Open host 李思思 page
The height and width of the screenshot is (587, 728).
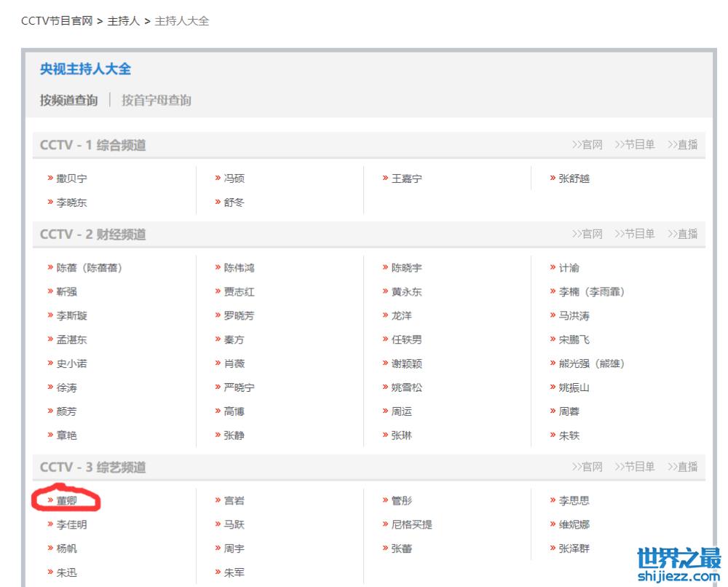tap(574, 500)
